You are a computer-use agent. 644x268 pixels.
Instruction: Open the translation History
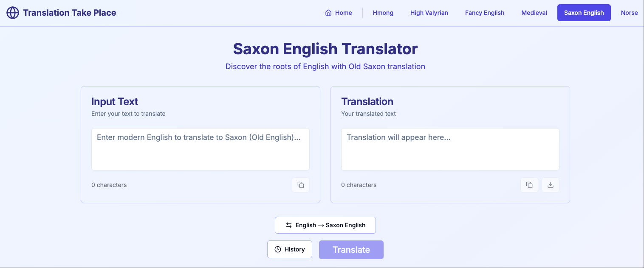click(x=290, y=249)
